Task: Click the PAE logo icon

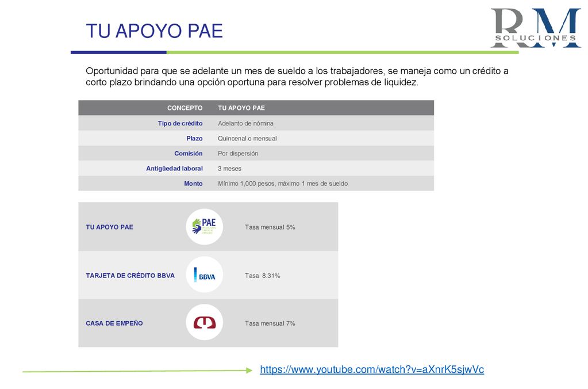Action: [x=205, y=227]
